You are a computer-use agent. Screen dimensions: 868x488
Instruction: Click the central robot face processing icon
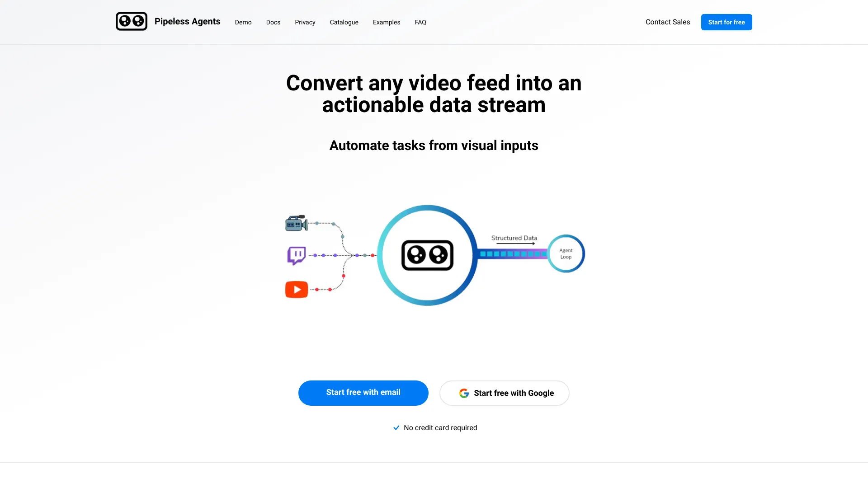click(x=427, y=255)
